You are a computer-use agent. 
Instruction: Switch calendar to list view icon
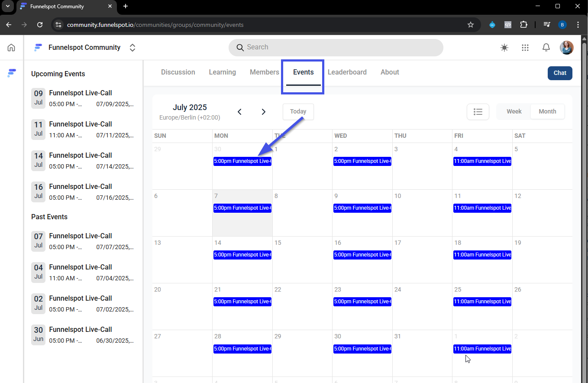click(478, 112)
